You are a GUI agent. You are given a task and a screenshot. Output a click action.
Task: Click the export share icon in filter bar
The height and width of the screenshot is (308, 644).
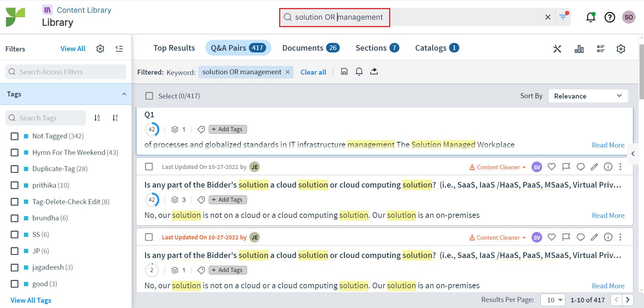coord(374,72)
